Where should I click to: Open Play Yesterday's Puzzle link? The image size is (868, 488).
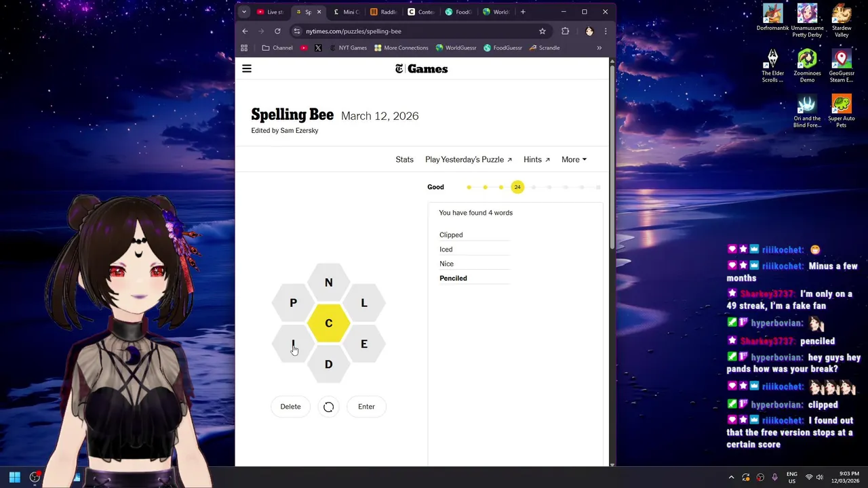(469, 159)
